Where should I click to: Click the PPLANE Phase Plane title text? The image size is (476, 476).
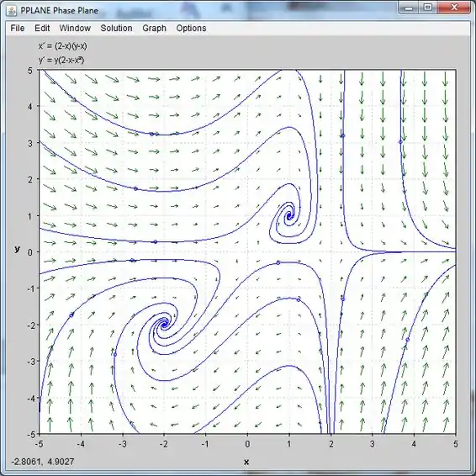click(x=60, y=11)
